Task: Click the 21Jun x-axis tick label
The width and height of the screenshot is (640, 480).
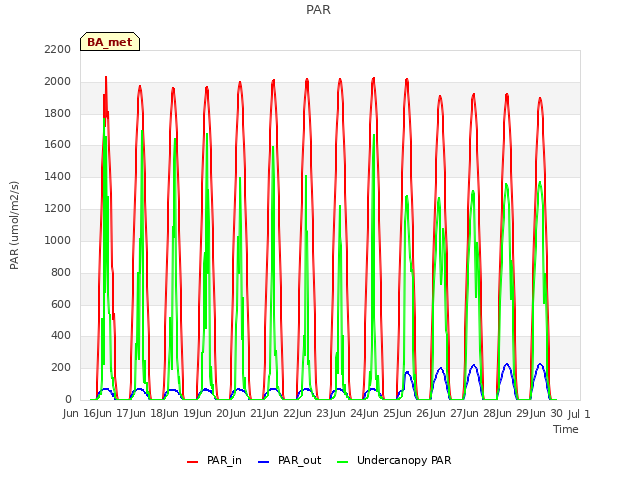Action: pos(264,414)
